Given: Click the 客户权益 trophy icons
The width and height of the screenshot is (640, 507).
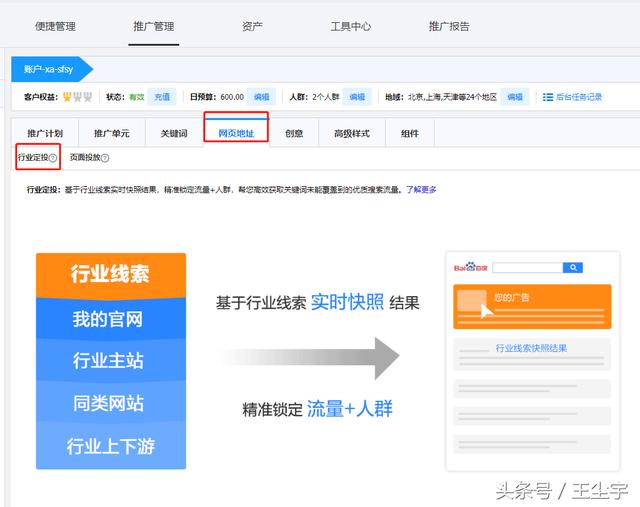Looking at the screenshot, I should [77, 97].
